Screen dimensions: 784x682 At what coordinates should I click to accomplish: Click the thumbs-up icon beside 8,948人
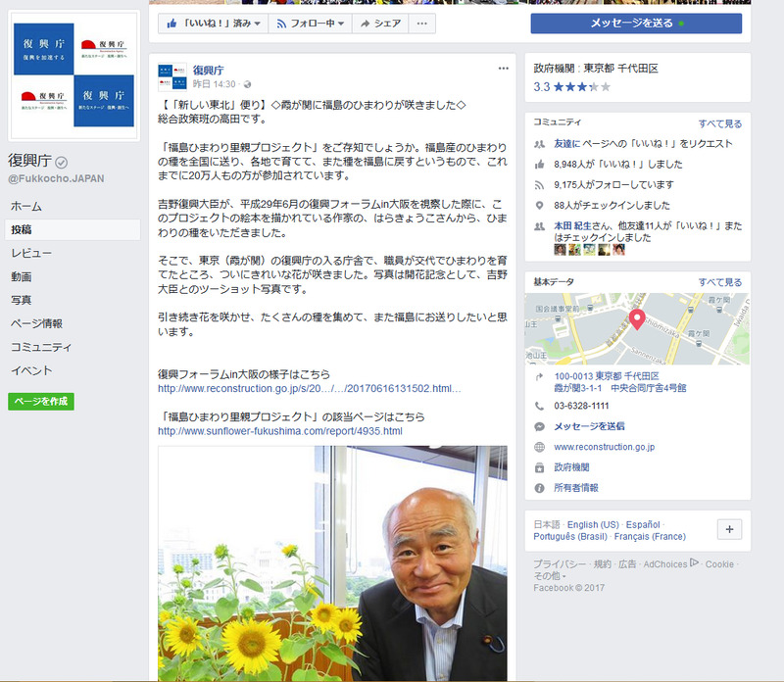click(x=540, y=165)
